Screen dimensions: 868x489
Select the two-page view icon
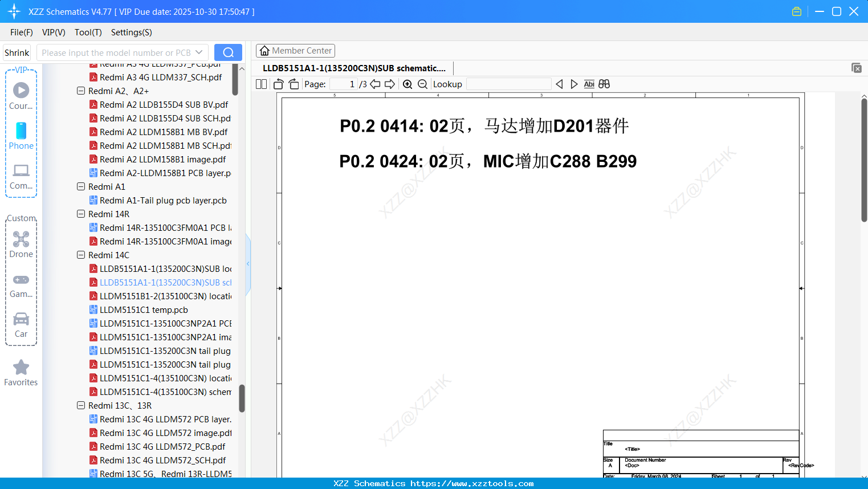tap(261, 84)
